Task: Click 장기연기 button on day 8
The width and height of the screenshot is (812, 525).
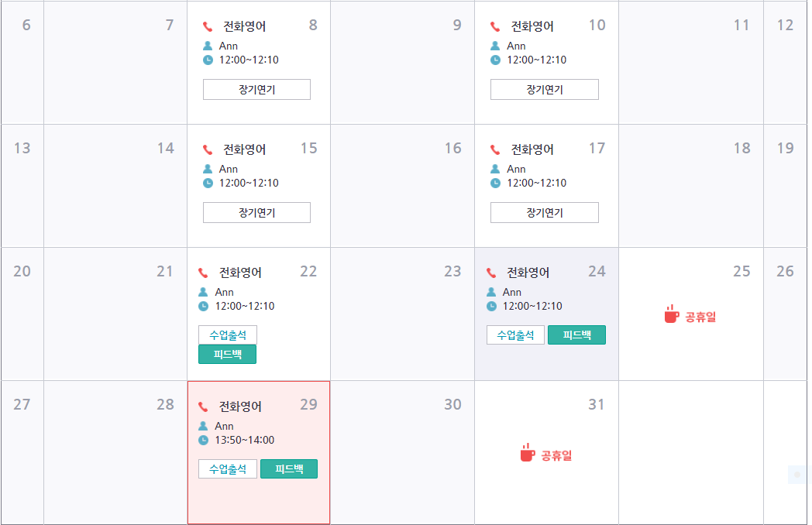Action: click(x=256, y=90)
